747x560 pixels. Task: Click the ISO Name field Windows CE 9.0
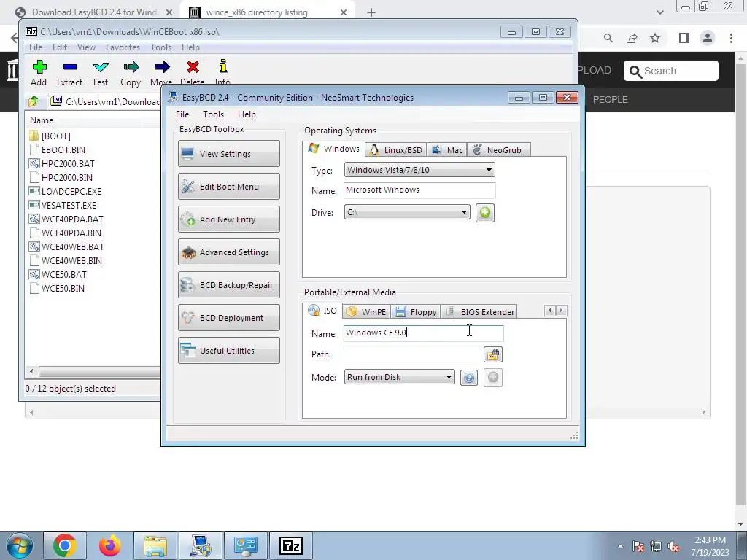[x=424, y=332]
